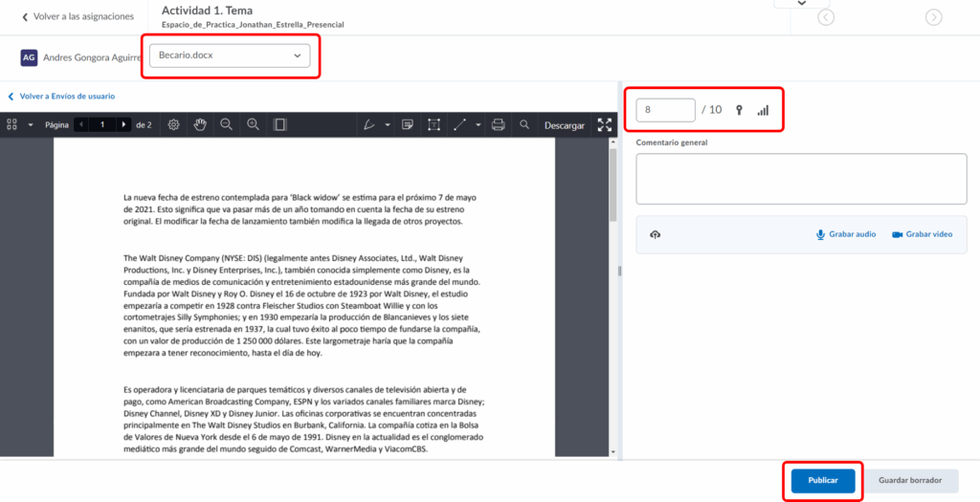Open the search magnifier in viewer toolbar

(524, 124)
